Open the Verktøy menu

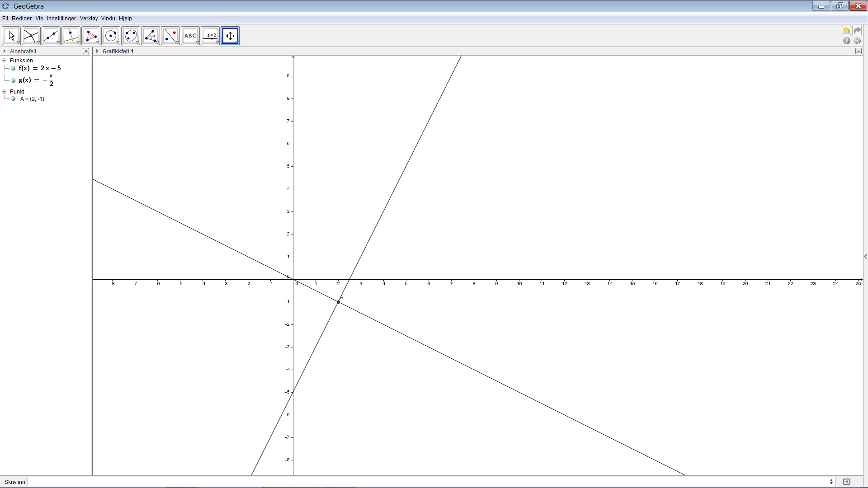point(89,19)
